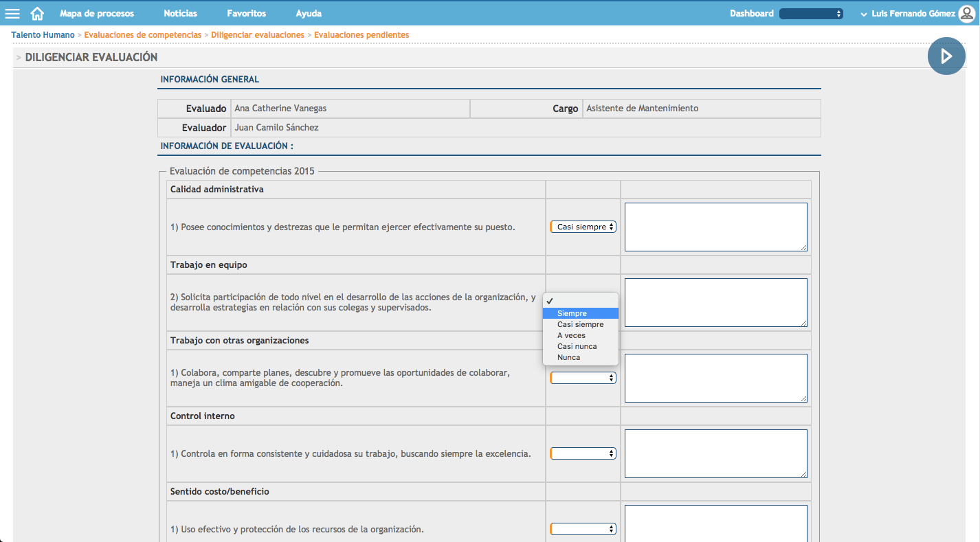Screen dimensions: 980x542
Task: Open the Casi siempre rating dropdown
Action: (583, 227)
